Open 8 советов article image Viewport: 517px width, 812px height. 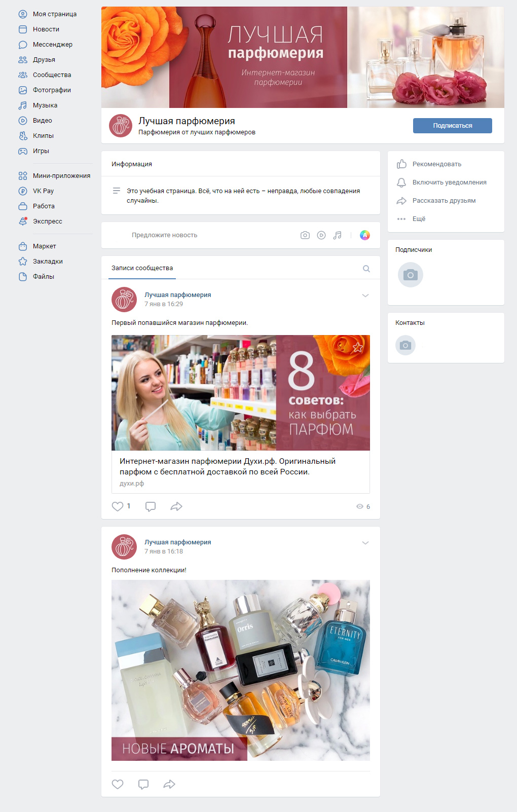click(x=241, y=393)
